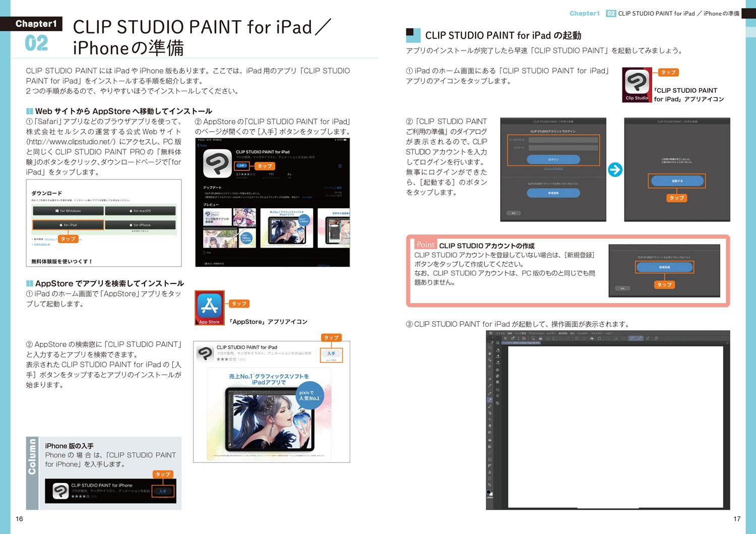The height and width of the screenshot is (534, 756).
Task: Select the Text 'A' tool
Action: pos(490,472)
